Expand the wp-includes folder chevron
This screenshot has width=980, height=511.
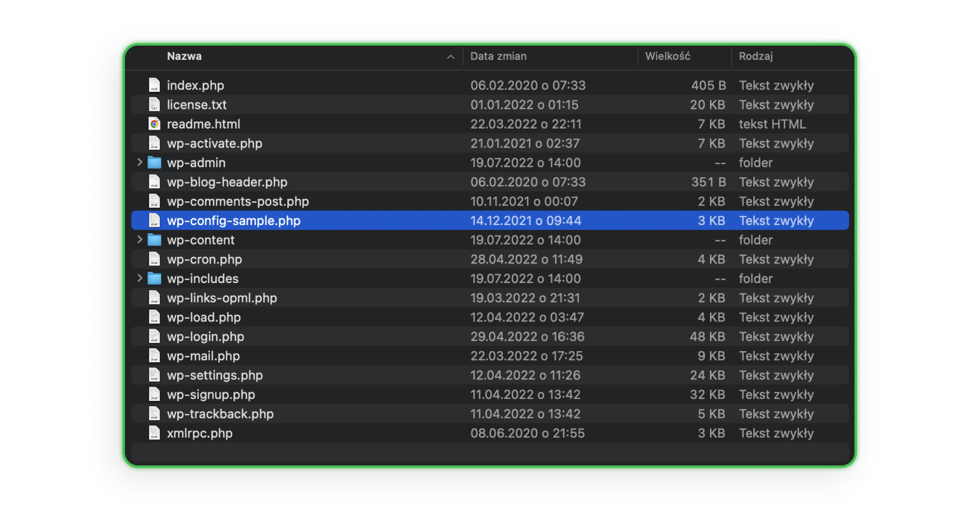tap(140, 278)
